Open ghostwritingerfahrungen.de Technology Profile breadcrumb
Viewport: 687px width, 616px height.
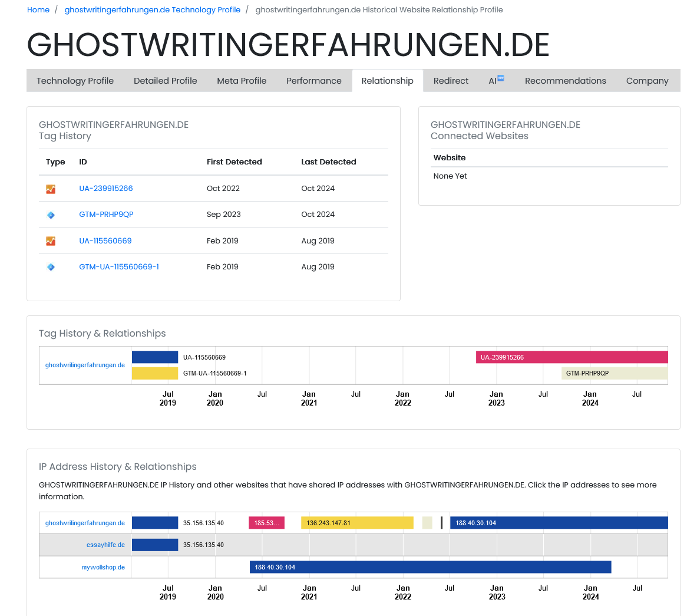click(x=153, y=9)
